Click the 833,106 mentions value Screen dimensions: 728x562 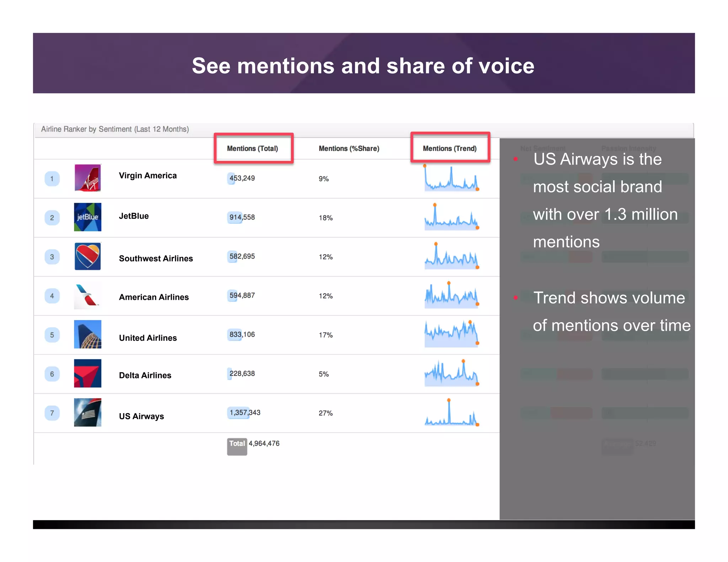[x=242, y=334]
